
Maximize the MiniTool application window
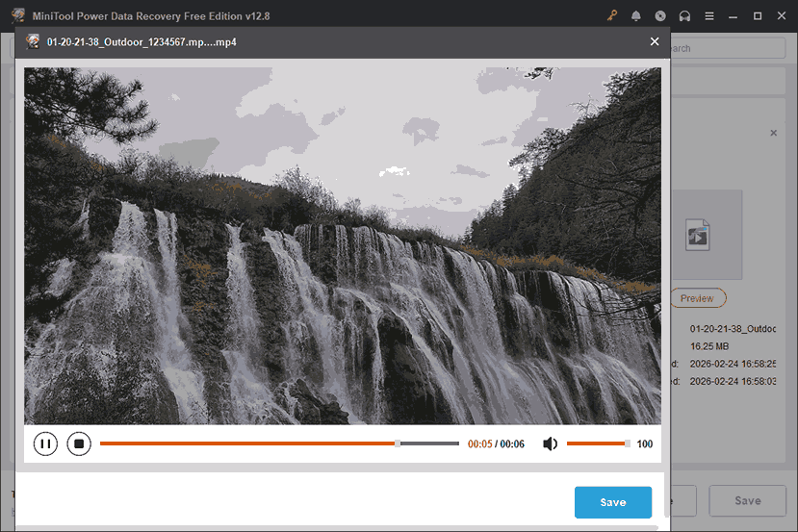pos(758,15)
